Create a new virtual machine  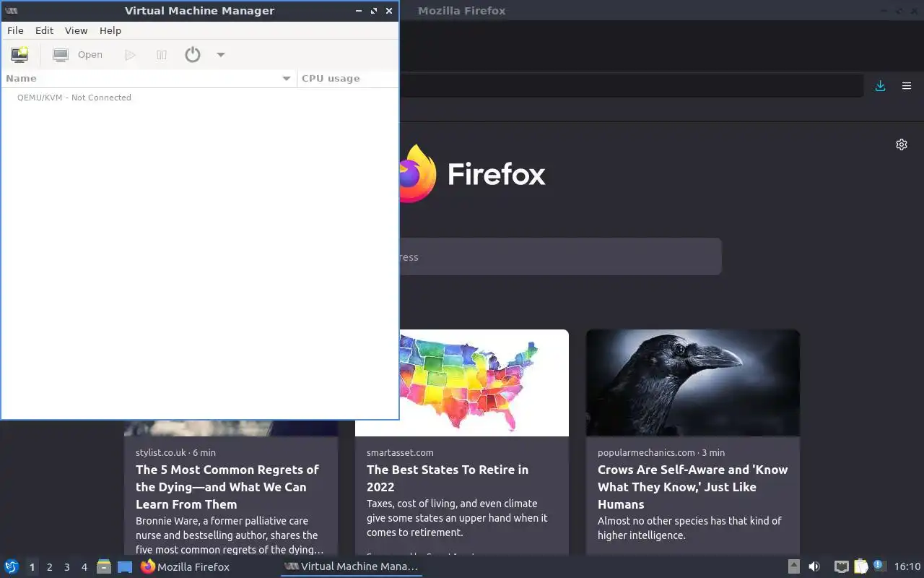[19, 54]
